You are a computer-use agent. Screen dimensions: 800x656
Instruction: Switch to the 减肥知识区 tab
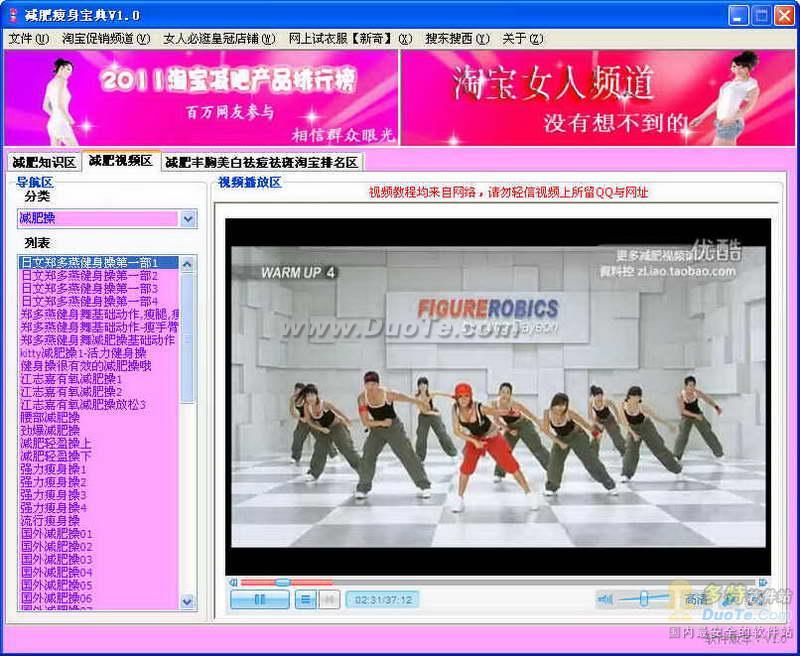pos(44,163)
